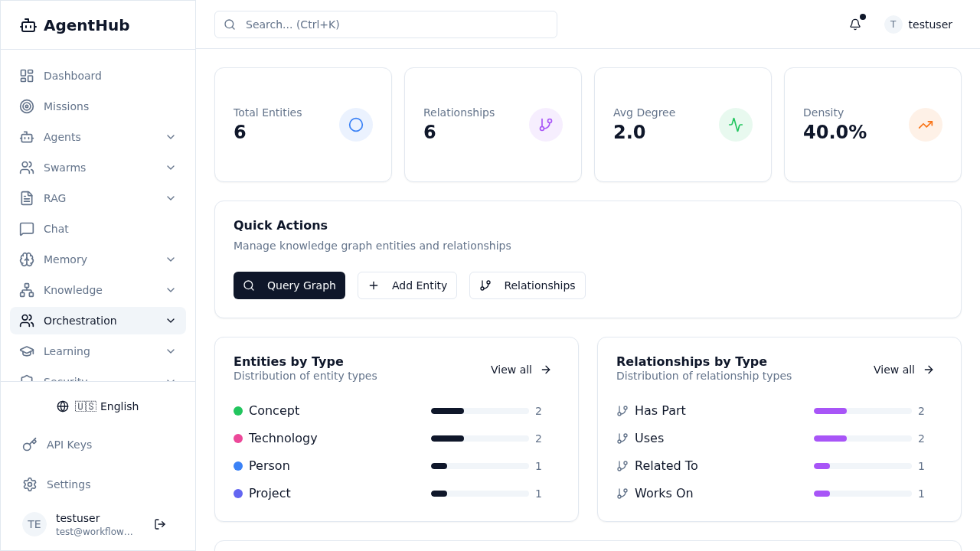Click the logout icon next to testuser

pos(160,524)
